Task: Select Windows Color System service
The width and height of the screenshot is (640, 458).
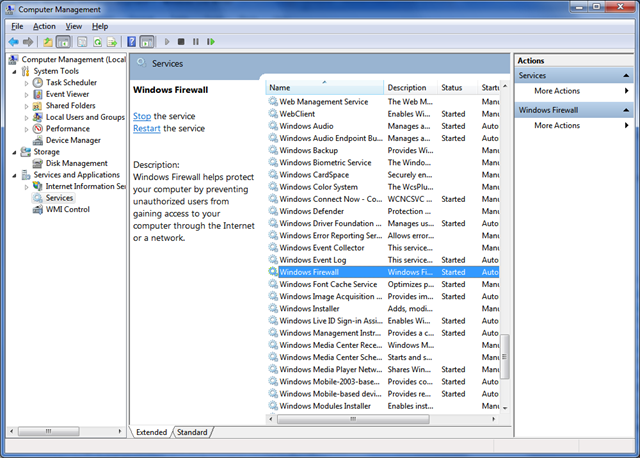Action: (383, 187)
